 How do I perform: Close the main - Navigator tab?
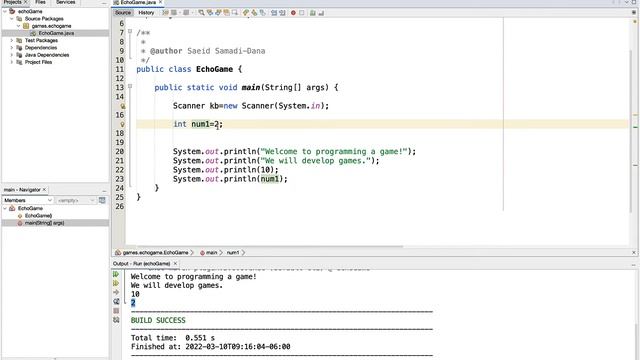44,190
